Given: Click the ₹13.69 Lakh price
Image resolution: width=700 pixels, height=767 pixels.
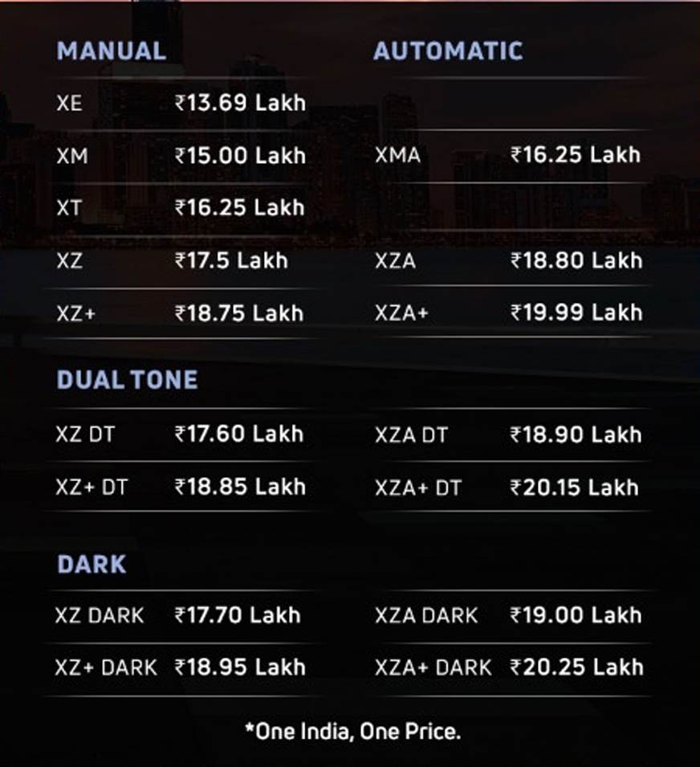Looking at the screenshot, I should 241,104.
